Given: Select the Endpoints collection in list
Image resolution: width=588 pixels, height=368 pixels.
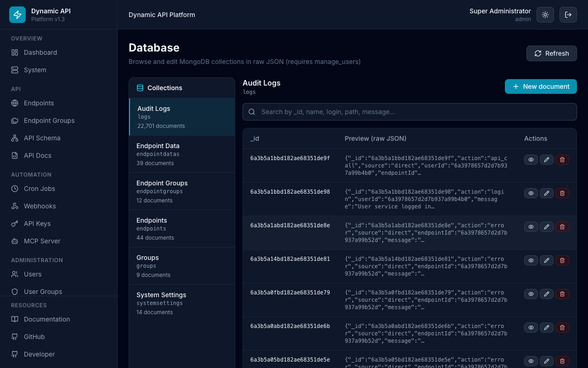Looking at the screenshot, I should (x=182, y=229).
